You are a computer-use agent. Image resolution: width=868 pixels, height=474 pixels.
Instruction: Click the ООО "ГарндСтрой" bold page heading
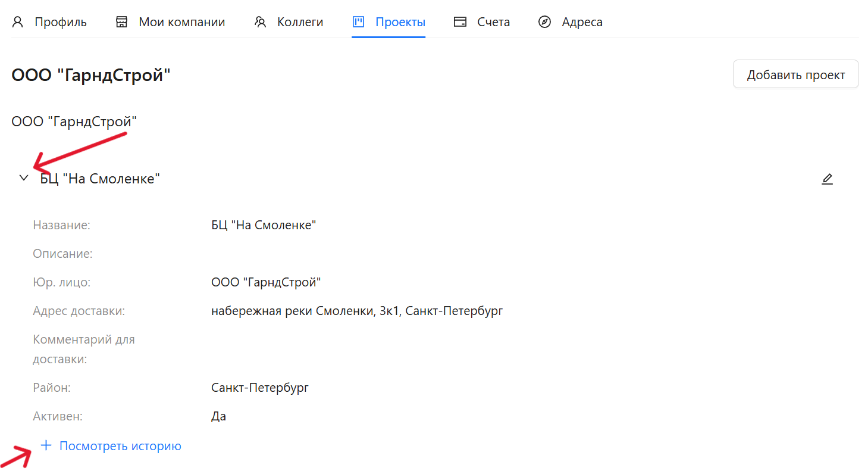coord(91,75)
